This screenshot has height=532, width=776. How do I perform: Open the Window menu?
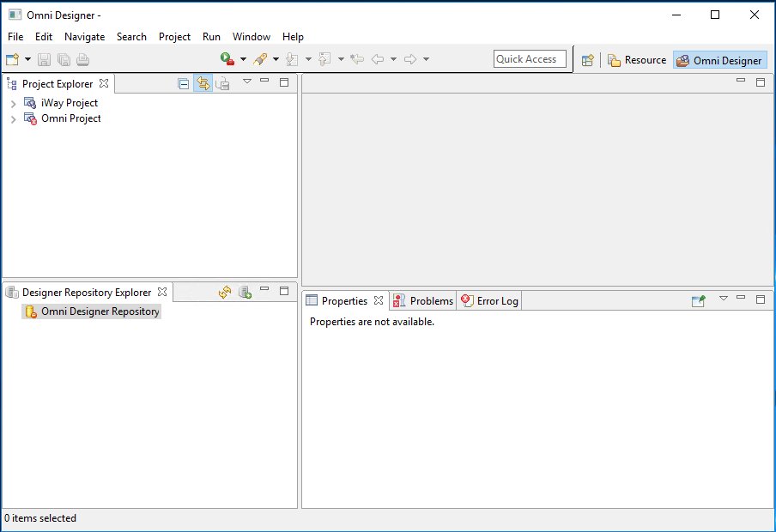click(x=252, y=37)
